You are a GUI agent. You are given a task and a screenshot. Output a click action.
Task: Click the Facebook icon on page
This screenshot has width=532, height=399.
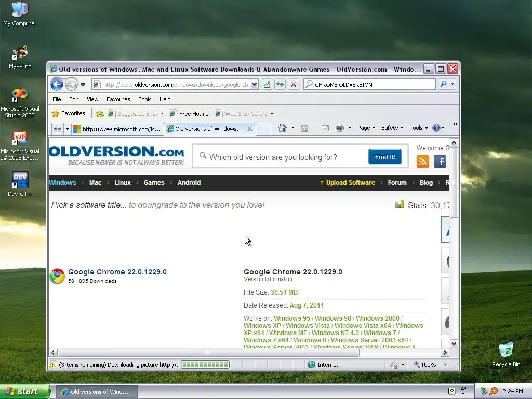(440, 162)
